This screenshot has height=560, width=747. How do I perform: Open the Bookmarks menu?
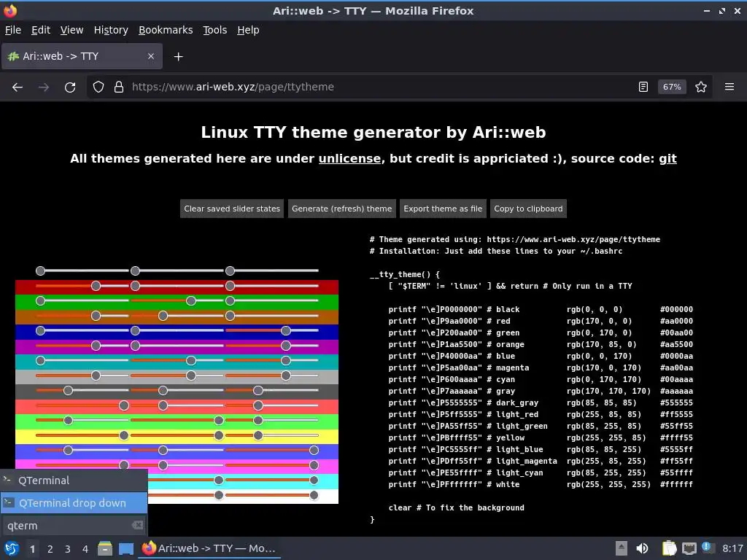pos(166,30)
